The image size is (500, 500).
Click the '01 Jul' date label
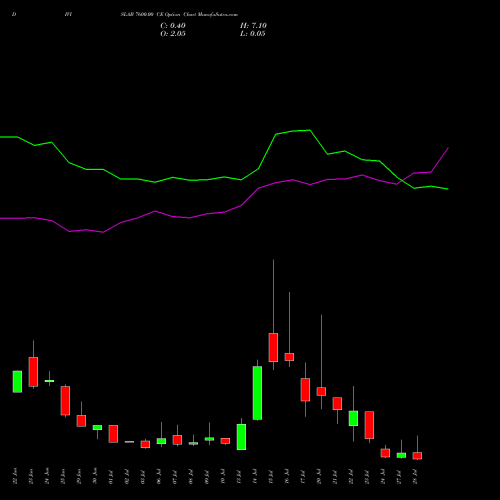[x=111, y=477]
